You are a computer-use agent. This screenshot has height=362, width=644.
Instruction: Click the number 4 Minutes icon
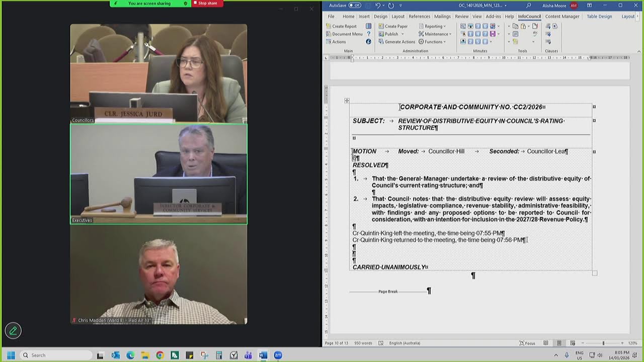click(477, 34)
